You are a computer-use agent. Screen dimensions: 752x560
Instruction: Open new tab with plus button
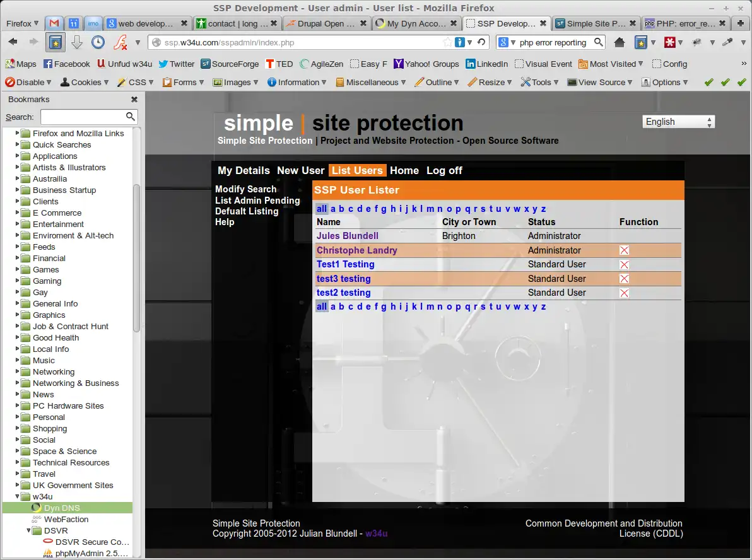point(740,23)
